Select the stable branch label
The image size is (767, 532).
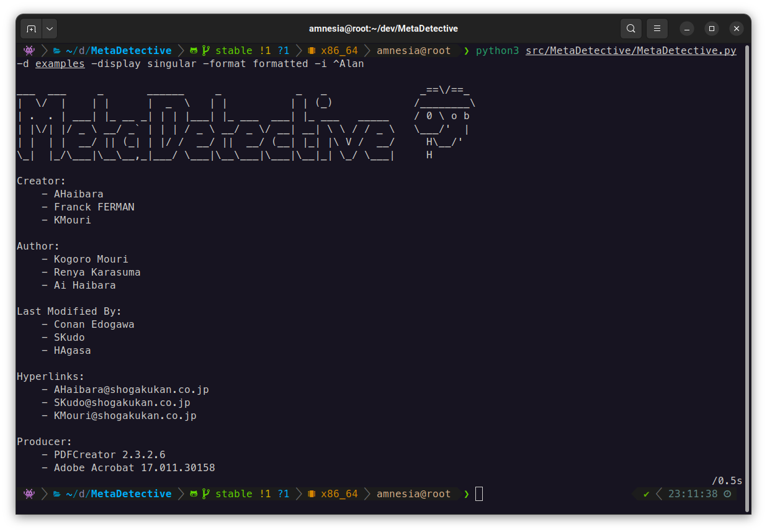point(234,50)
